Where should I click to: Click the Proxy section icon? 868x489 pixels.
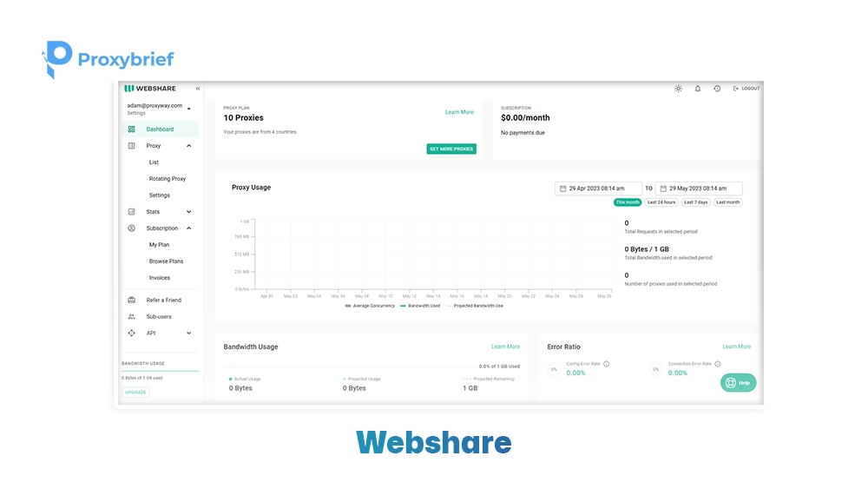[x=132, y=146]
